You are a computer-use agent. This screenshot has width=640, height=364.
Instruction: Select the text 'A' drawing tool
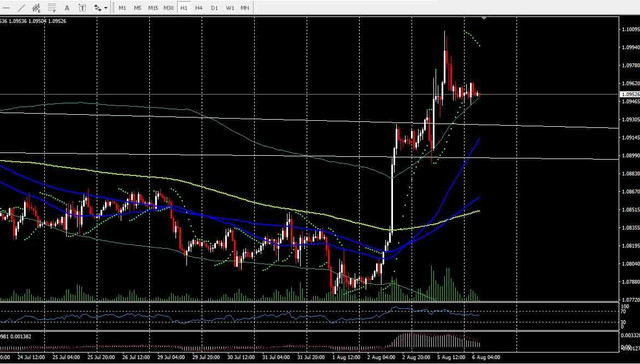(x=67, y=8)
